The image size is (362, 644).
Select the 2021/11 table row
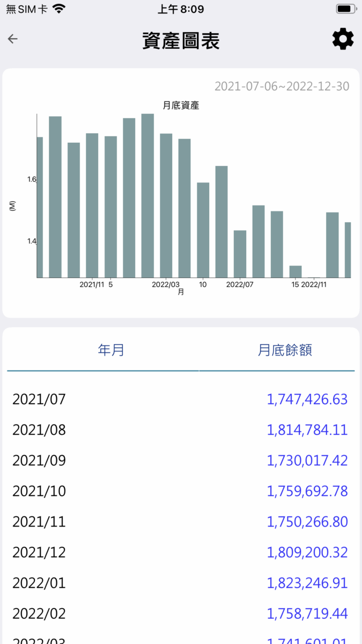[181, 522]
